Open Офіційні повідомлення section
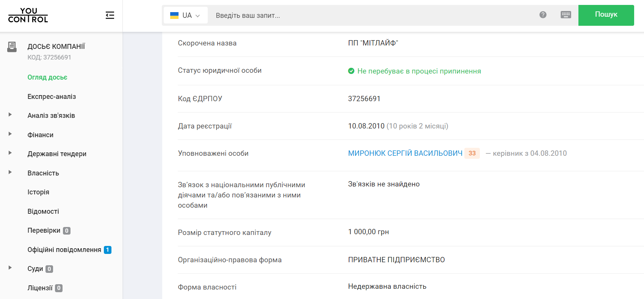The height and width of the screenshot is (299, 644). pyautogui.click(x=64, y=250)
